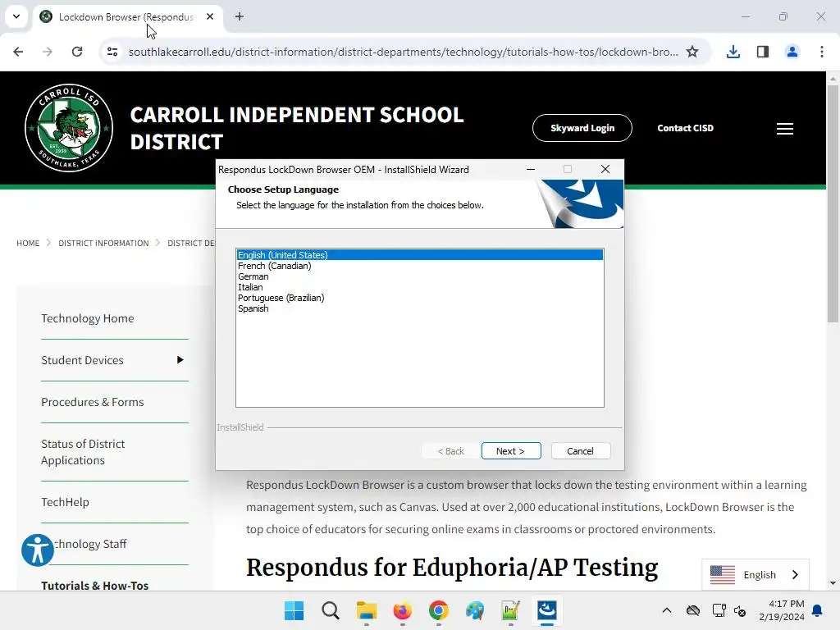Click the page vertical scrollbar thumb

tap(833, 203)
